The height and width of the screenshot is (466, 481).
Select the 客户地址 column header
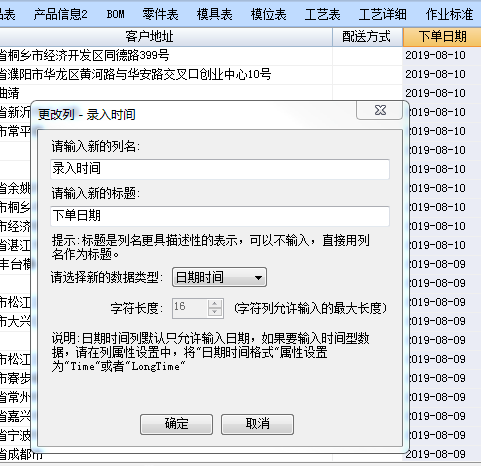(x=150, y=37)
